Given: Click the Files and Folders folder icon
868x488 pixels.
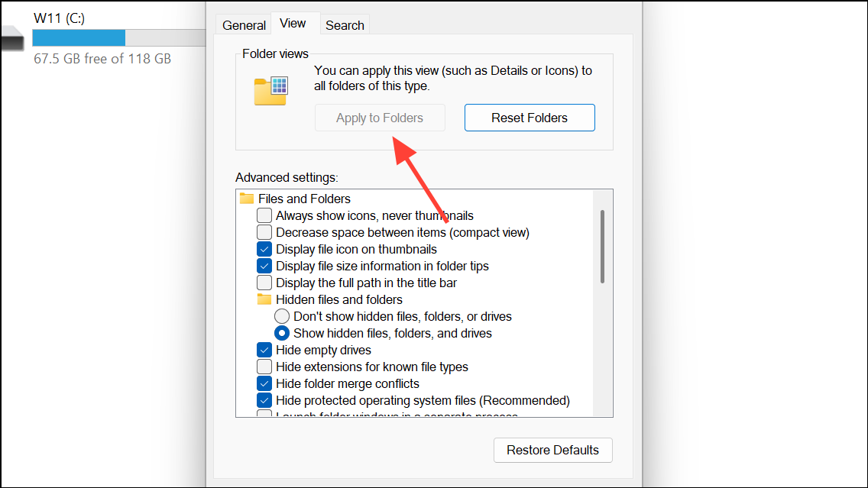Looking at the screenshot, I should [247, 199].
